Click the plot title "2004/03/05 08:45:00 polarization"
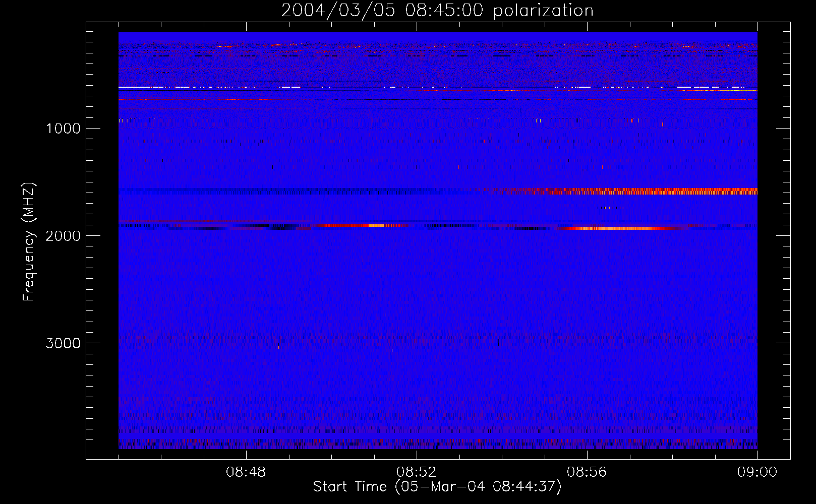Viewport: 816px width, 504px height. 437,11
